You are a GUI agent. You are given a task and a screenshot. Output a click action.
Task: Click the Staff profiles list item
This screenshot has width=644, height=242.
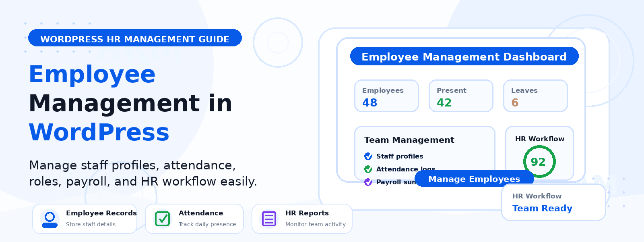click(x=394, y=156)
